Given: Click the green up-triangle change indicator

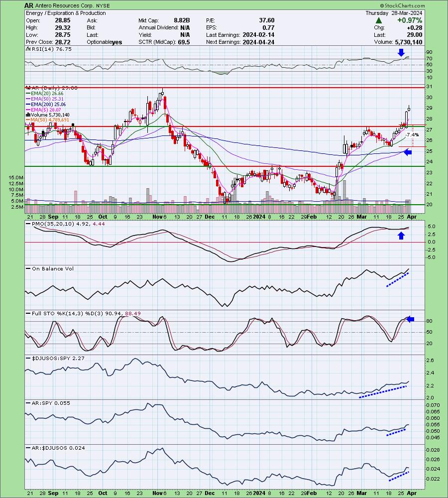Looking at the screenshot, I should [x=378, y=20].
